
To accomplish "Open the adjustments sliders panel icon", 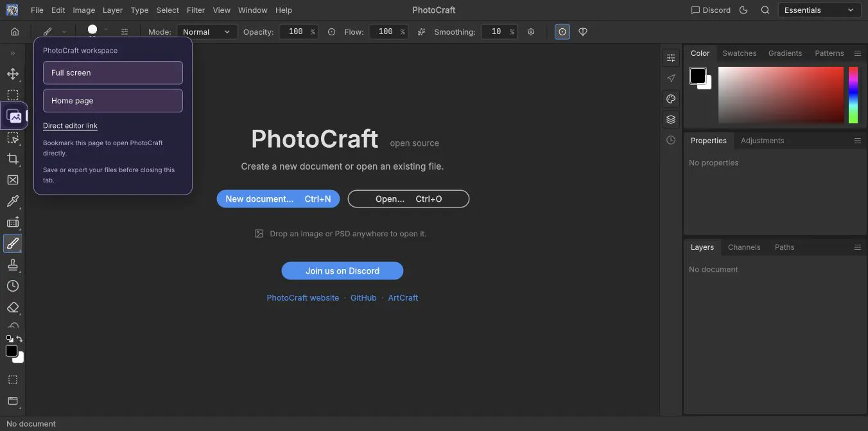I will click(x=671, y=58).
